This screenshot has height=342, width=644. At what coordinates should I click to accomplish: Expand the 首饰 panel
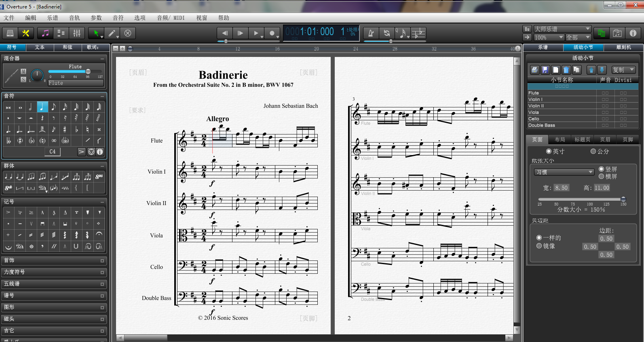[x=54, y=261]
